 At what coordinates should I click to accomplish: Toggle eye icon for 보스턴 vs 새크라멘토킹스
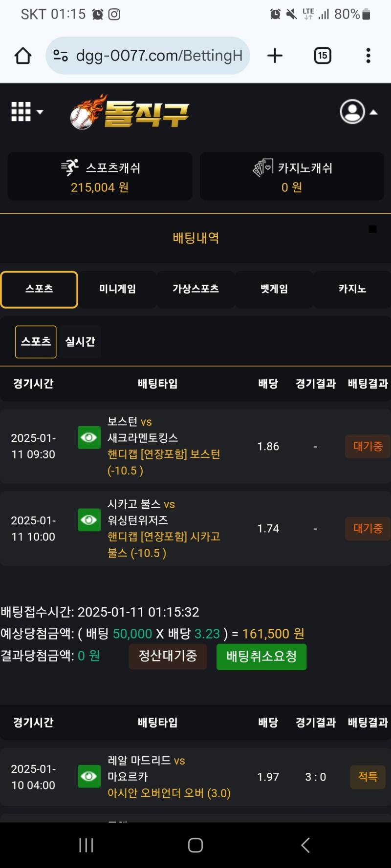click(x=89, y=437)
